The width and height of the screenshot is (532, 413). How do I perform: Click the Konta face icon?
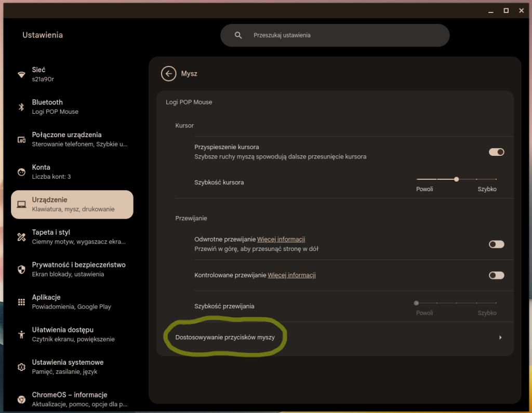tap(21, 172)
